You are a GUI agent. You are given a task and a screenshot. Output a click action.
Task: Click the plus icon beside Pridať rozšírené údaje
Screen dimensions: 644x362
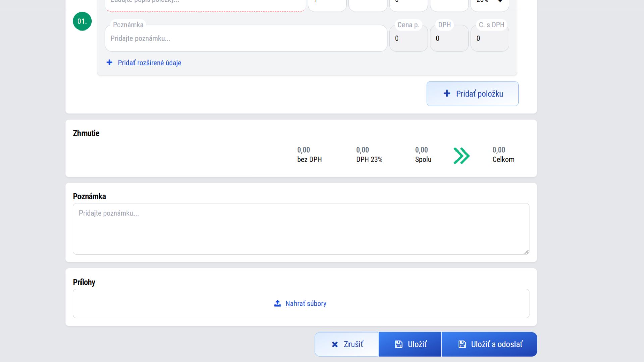109,63
